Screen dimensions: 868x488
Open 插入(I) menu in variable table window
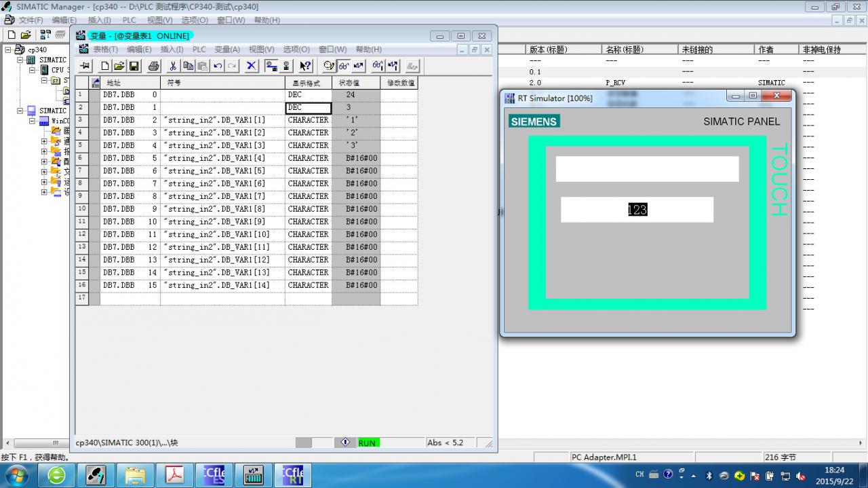tap(172, 50)
